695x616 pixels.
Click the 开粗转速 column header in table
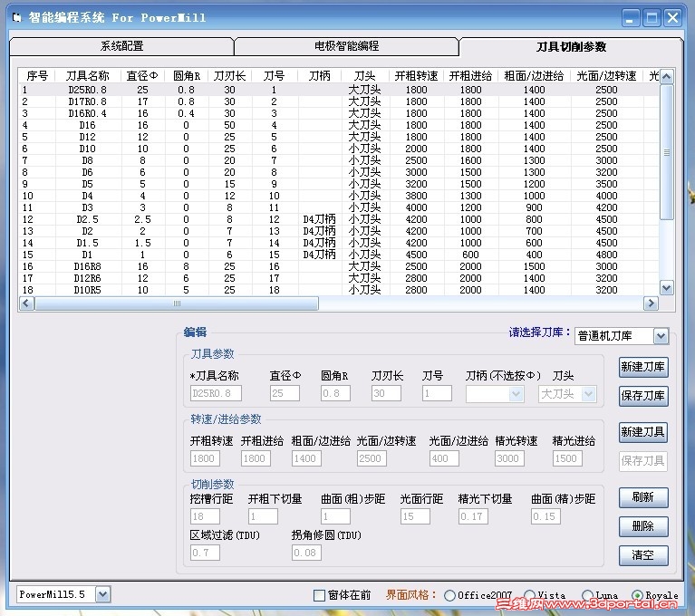click(x=416, y=76)
